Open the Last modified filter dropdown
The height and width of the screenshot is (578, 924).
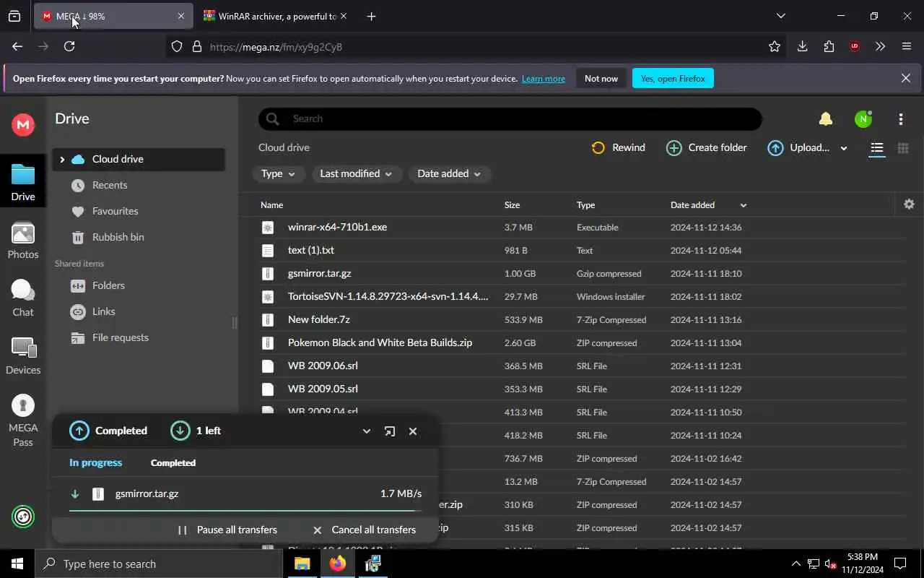point(356,174)
